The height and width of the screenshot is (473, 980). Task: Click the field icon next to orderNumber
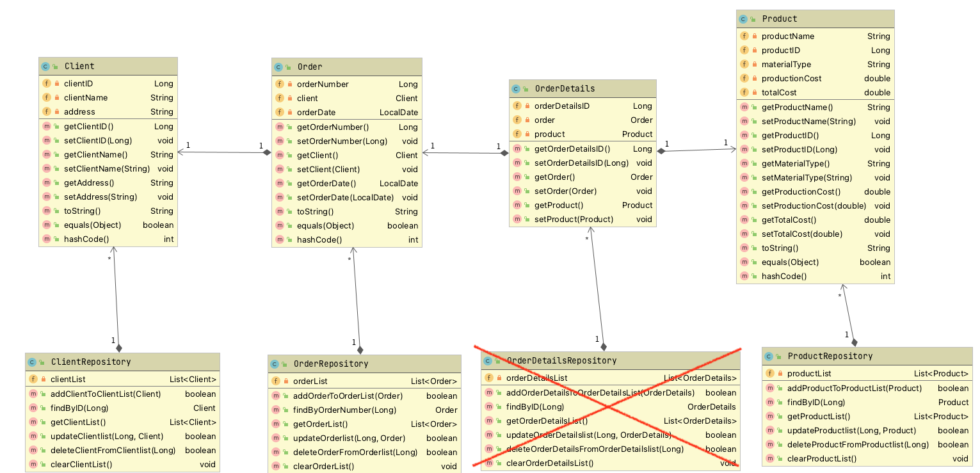click(x=280, y=84)
